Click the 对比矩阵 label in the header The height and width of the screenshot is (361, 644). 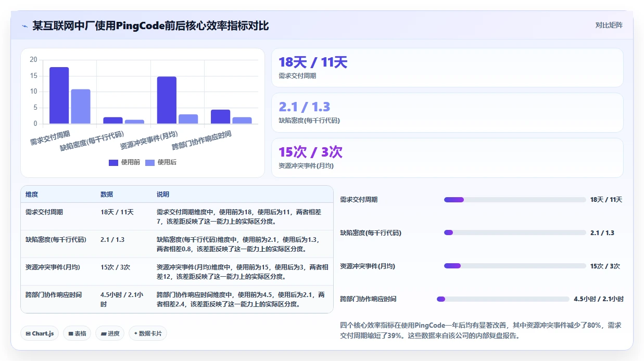pos(609,25)
